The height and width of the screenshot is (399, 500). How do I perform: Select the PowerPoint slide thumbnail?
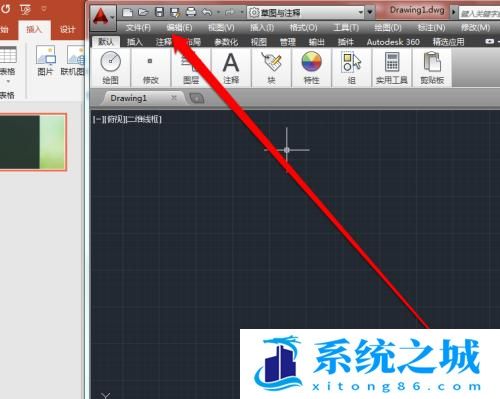click(33, 142)
